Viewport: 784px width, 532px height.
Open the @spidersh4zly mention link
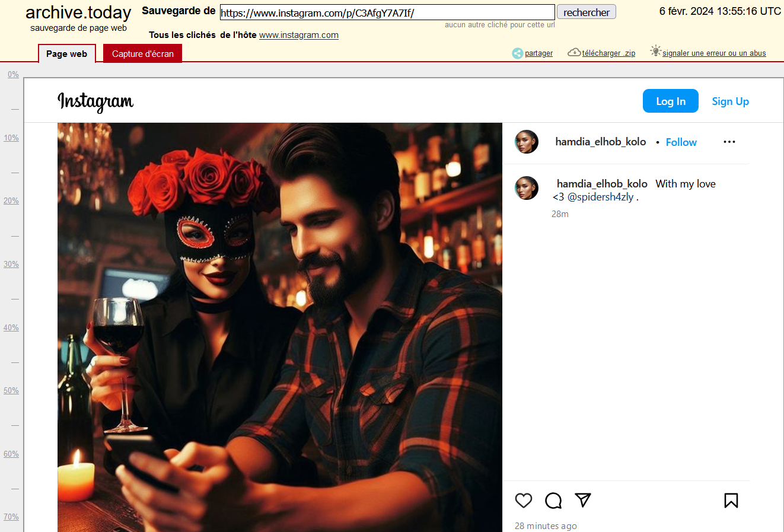tap(600, 197)
